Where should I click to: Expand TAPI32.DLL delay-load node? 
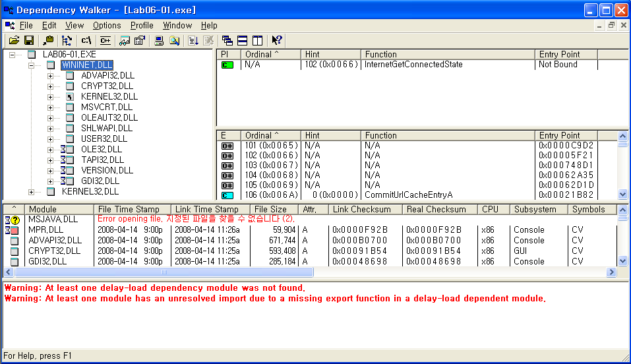(50, 160)
